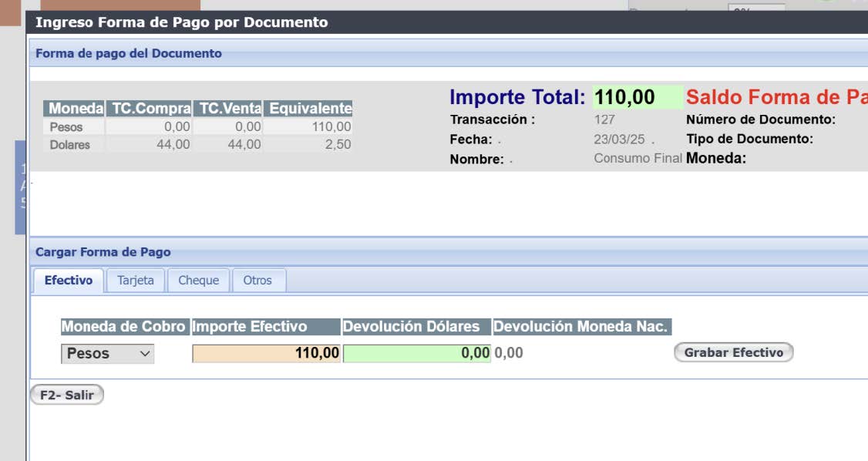Image resolution: width=868 pixels, height=461 pixels.
Task: Go to the Otros tab
Action: (x=257, y=281)
